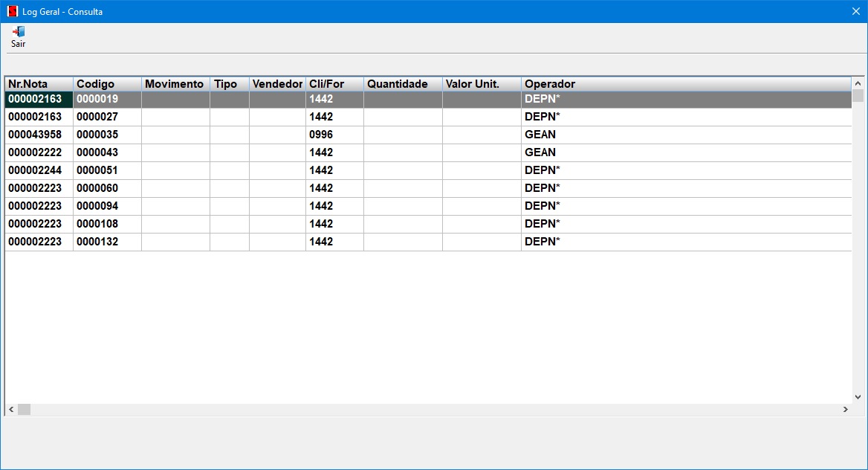Click the Codigo cell 0000132
This screenshot has height=470, width=868.
pyautogui.click(x=108, y=241)
